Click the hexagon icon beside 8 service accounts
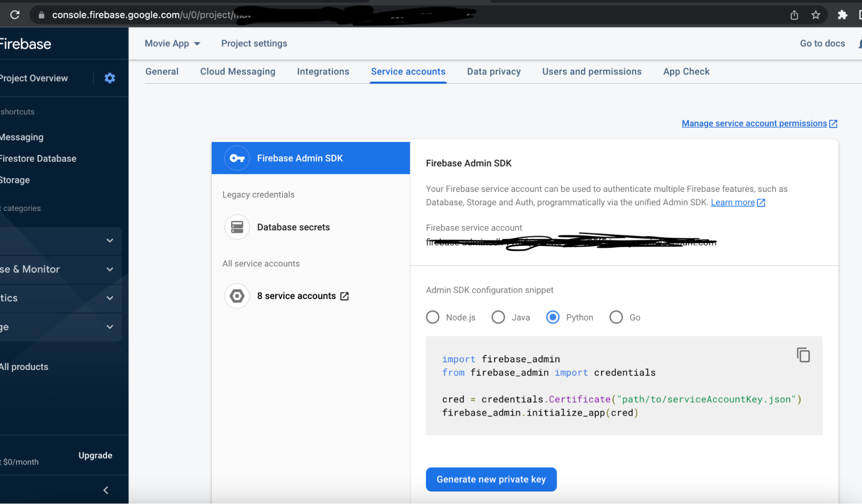862x504 pixels. point(237,296)
